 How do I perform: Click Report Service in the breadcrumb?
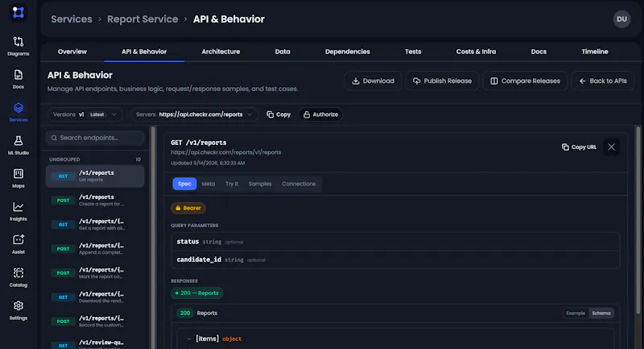142,19
